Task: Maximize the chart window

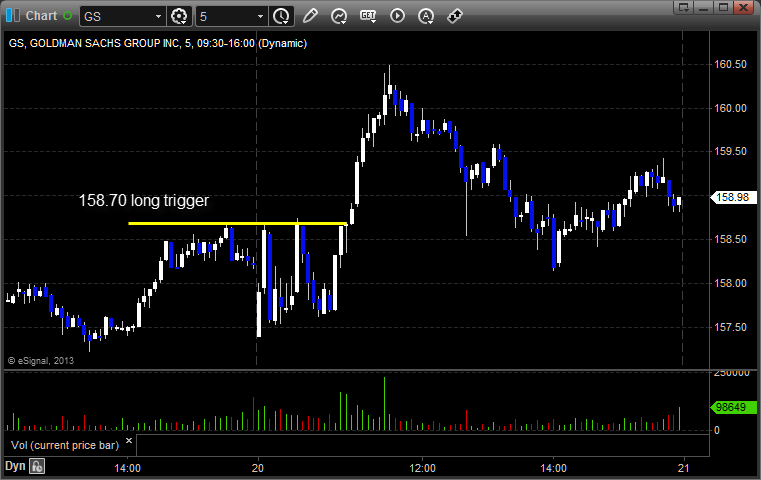Action: point(723,7)
